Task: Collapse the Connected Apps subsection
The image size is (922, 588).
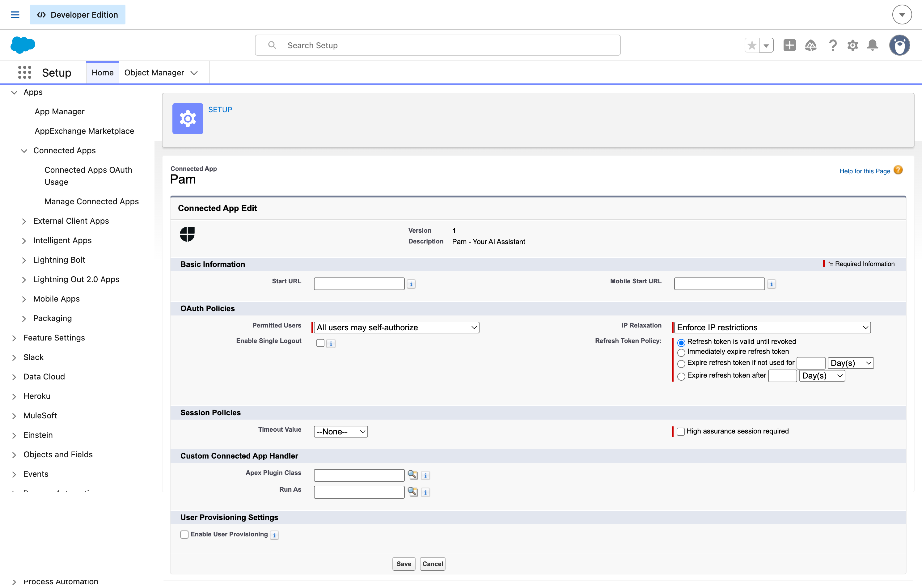Action: [x=24, y=151]
